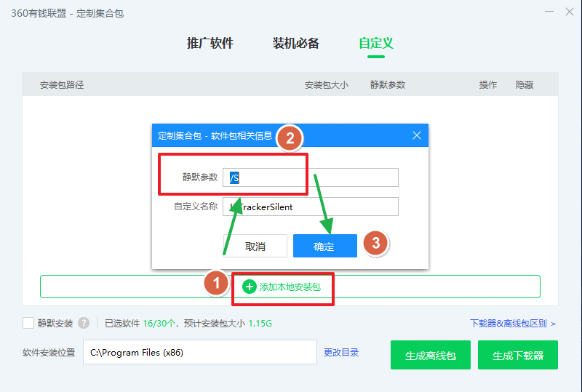Image resolution: width=582 pixels, height=392 pixels.
Task: Close the 软件包相关信息 dialog
Action: pos(417,135)
